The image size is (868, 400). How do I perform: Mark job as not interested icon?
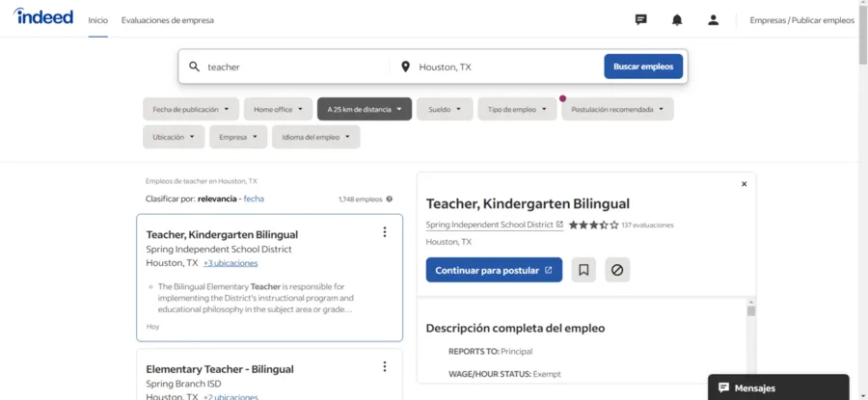617,270
